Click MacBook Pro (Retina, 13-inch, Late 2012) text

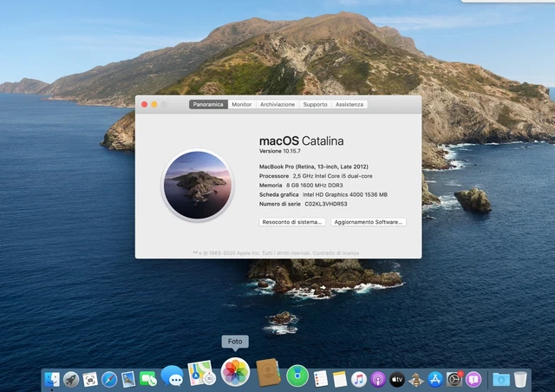(x=314, y=167)
